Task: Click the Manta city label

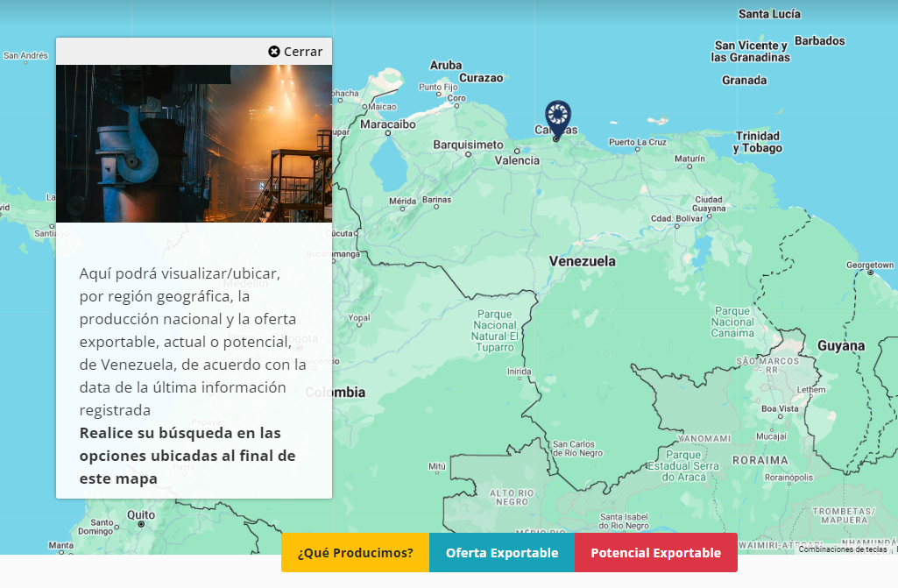Action: pos(60,545)
